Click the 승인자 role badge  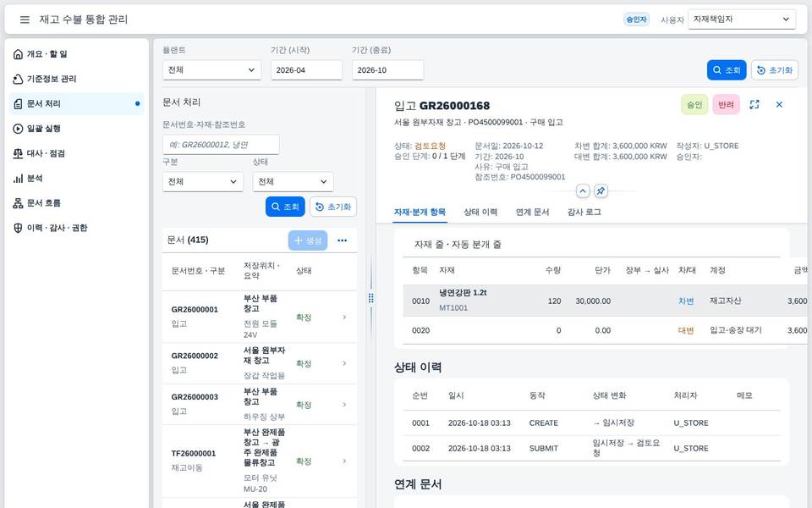(x=636, y=19)
